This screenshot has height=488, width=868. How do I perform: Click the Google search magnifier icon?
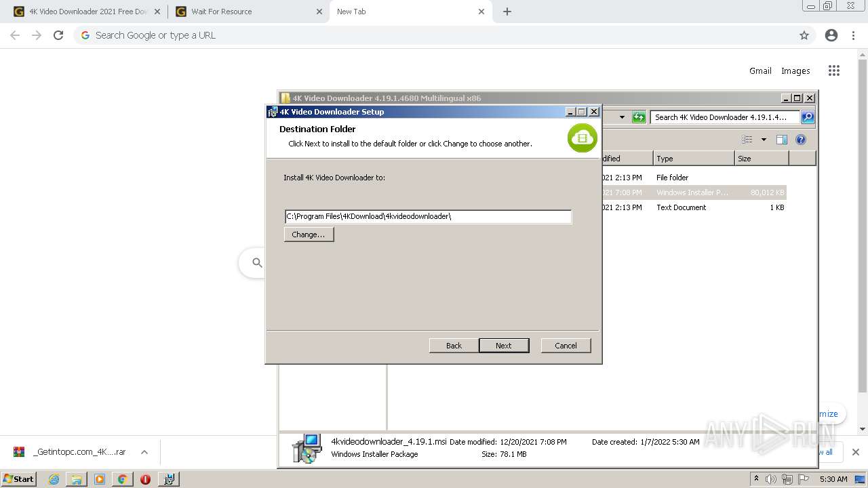point(257,262)
